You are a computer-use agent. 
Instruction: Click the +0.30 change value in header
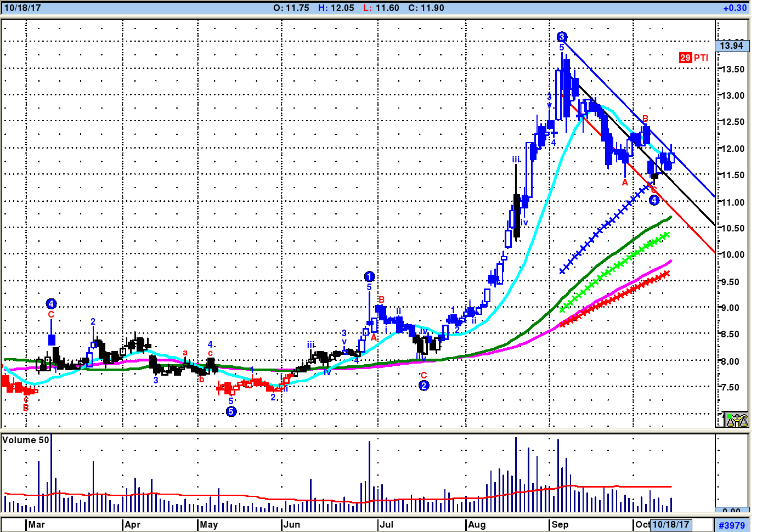pos(734,8)
